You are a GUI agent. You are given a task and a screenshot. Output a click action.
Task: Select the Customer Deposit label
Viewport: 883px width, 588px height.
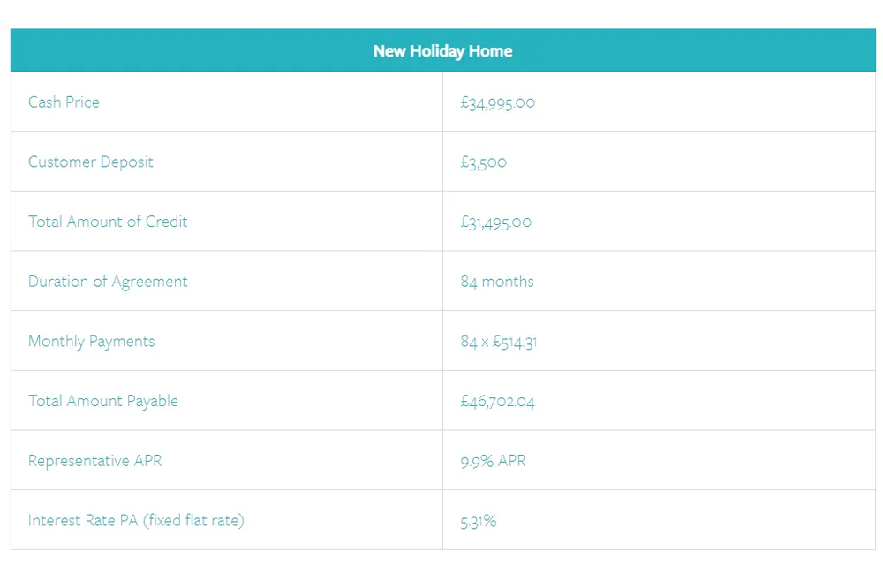(x=91, y=162)
